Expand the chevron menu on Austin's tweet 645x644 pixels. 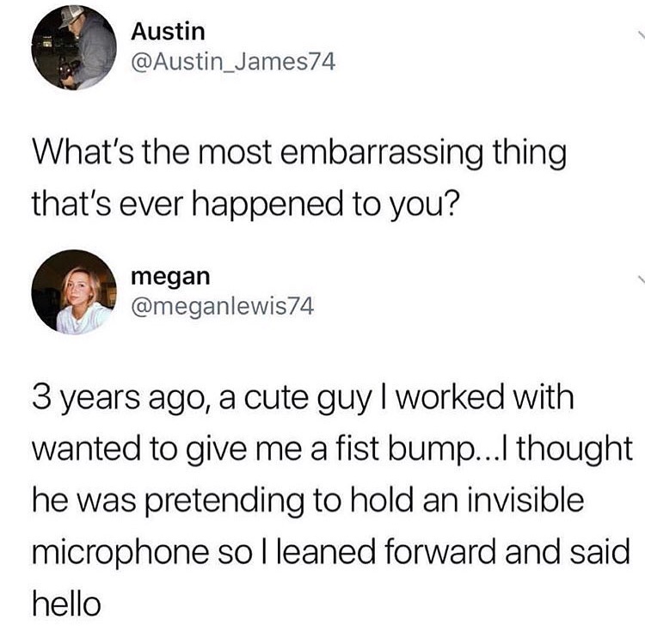pyautogui.click(x=641, y=34)
